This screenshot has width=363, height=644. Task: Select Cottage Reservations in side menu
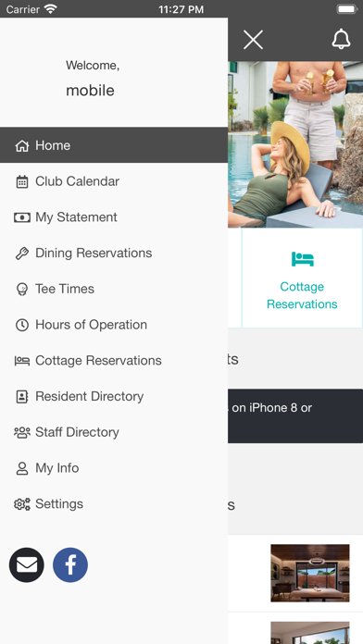[114, 360]
